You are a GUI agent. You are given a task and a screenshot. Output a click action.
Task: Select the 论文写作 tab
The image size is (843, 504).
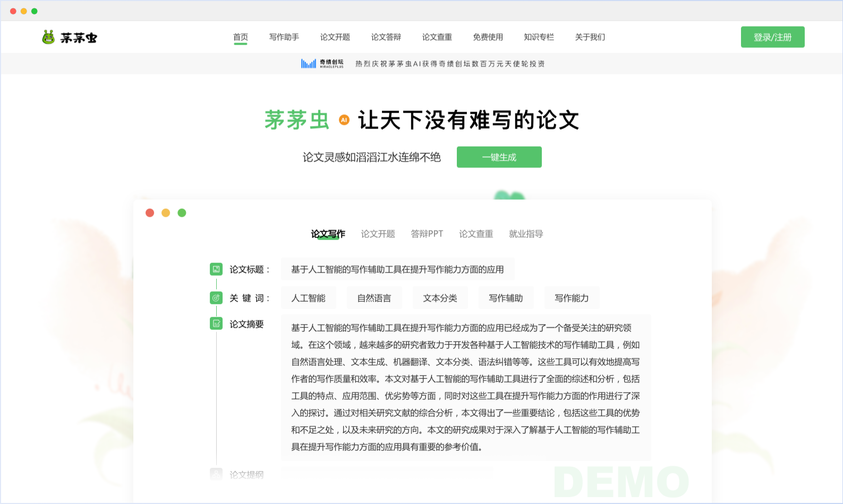click(328, 234)
